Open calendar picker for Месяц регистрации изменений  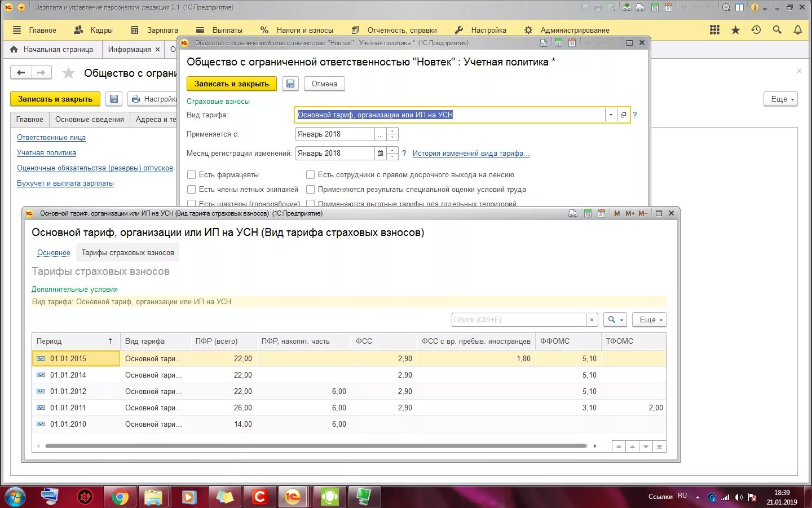pyautogui.click(x=380, y=153)
